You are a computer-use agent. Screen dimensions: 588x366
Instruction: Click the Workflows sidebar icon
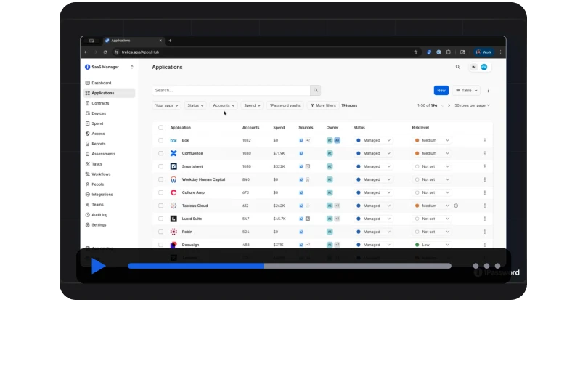[87, 174]
